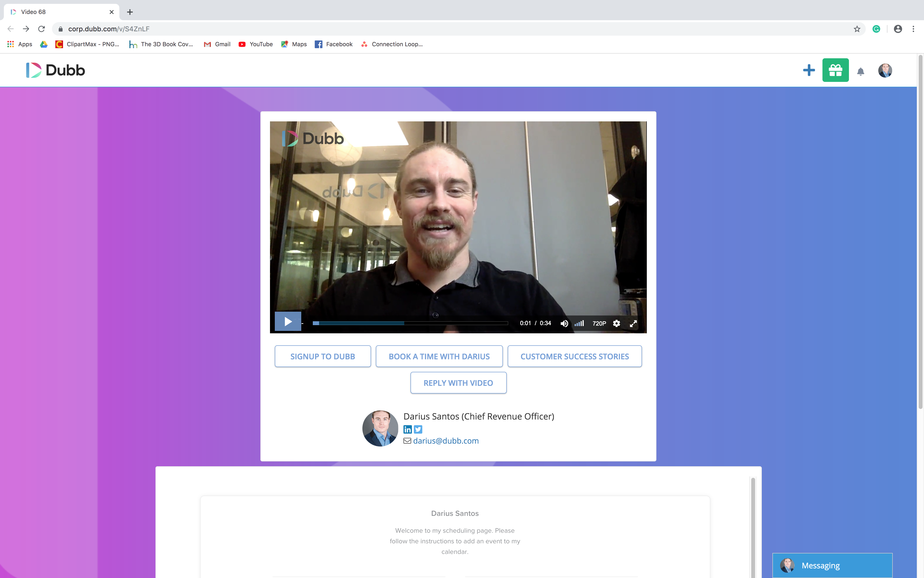Open the Apps bookmark
Screen dimensions: 924x578
[x=20, y=44]
